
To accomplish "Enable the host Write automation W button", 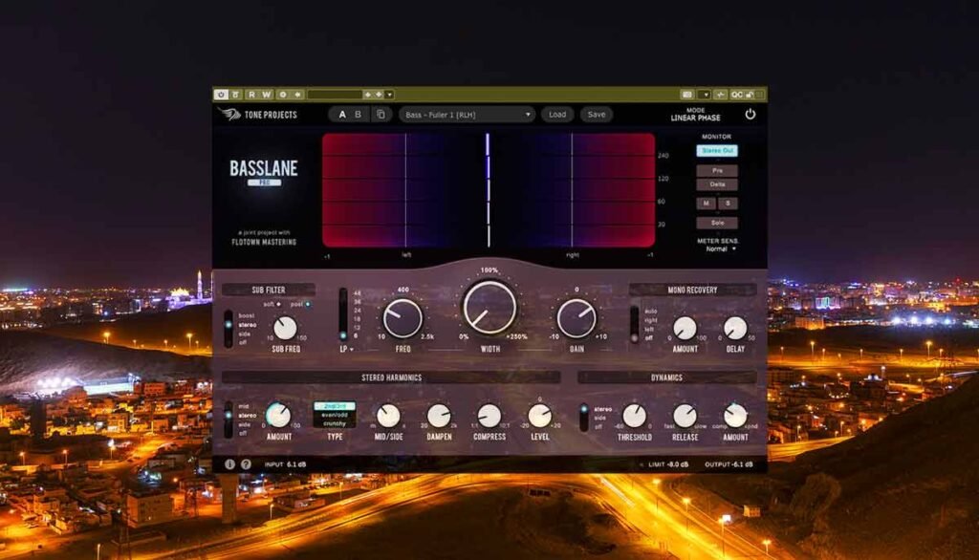I will [x=267, y=95].
